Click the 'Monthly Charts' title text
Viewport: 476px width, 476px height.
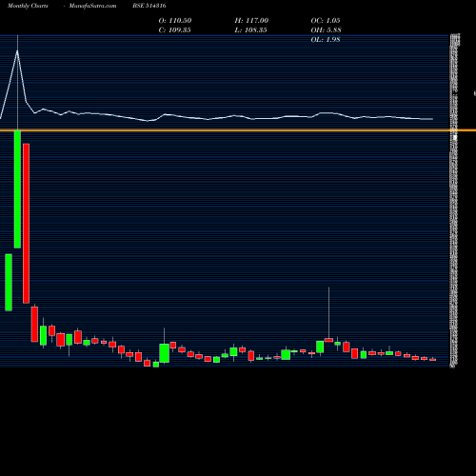[x=28, y=6]
